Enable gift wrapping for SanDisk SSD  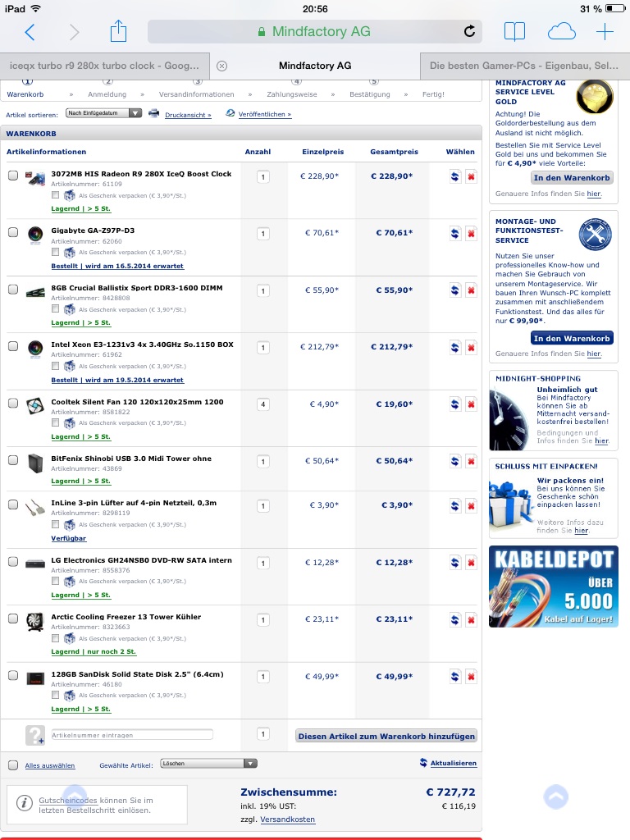[55, 695]
